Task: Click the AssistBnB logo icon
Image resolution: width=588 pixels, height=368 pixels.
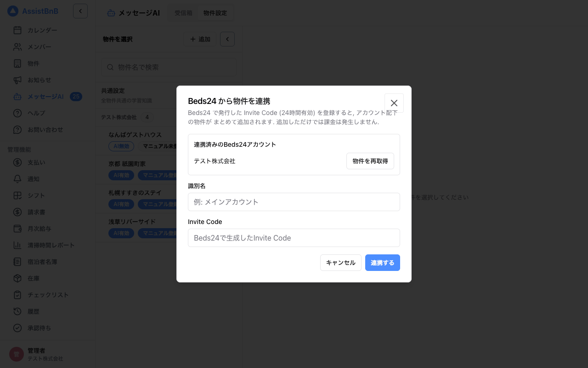Action: 13,11
